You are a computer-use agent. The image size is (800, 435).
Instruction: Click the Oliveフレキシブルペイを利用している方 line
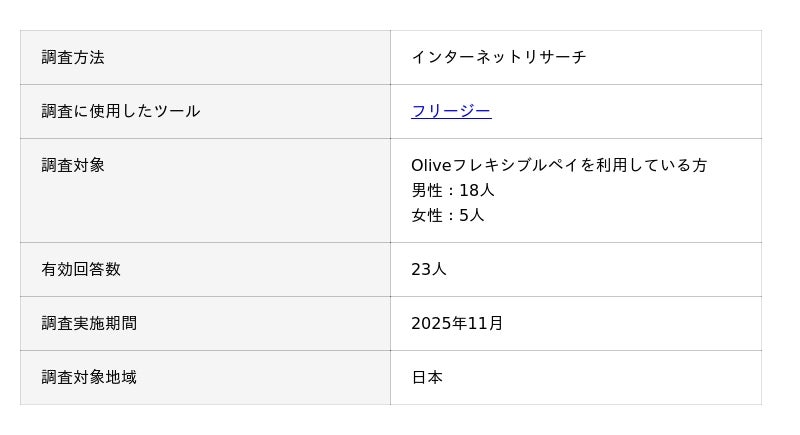point(559,165)
